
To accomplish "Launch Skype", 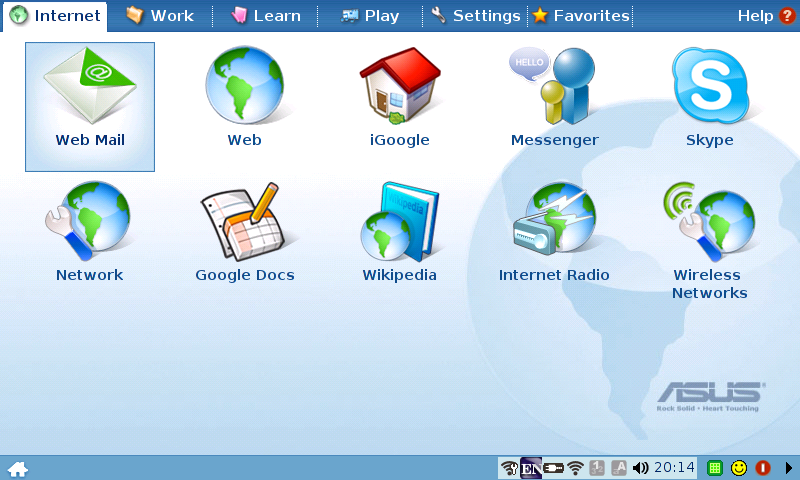I will (x=710, y=97).
